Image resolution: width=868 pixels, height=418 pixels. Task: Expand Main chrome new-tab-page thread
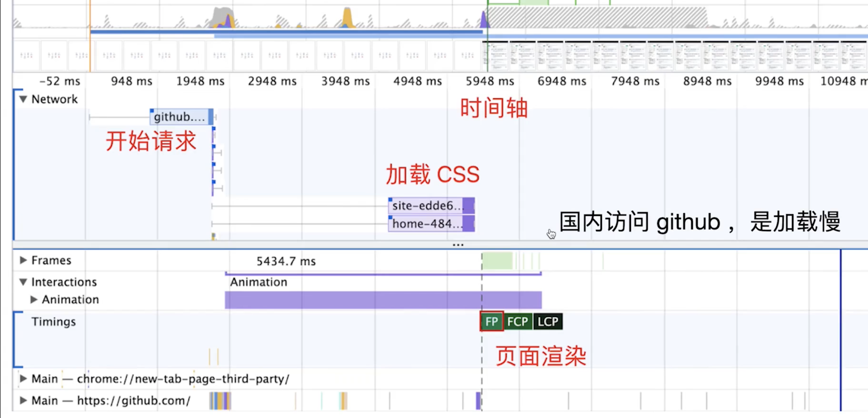tap(23, 379)
